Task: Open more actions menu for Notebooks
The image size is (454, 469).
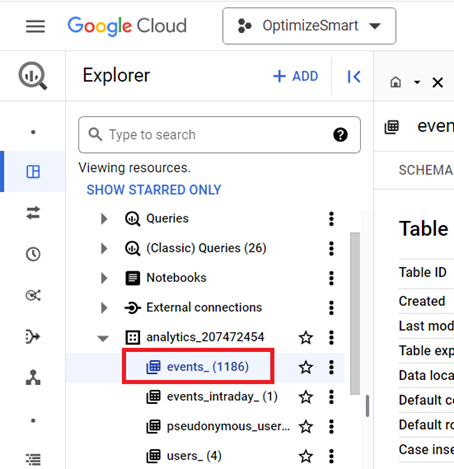Action: coord(331,278)
